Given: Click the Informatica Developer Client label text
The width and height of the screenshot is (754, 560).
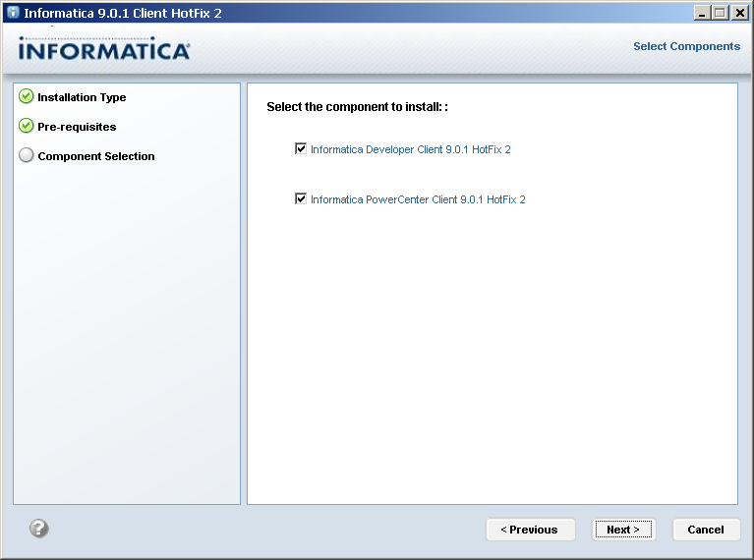Looking at the screenshot, I should tap(411, 149).
